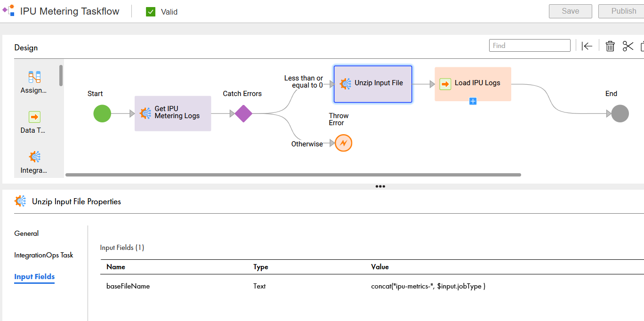Click the Design panel heading
The image size is (644, 321).
point(26,48)
